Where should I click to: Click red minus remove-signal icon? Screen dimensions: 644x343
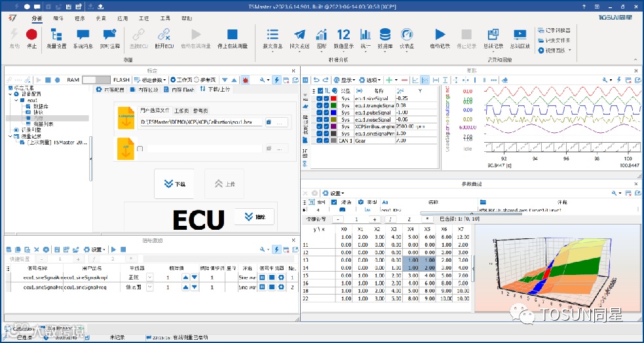[404, 80]
